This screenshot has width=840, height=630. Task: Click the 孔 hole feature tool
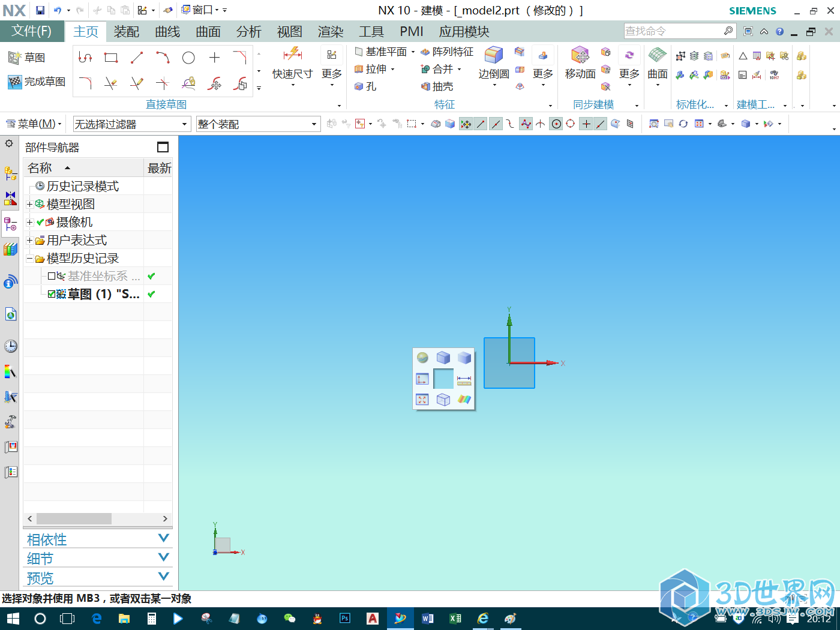pyautogui.click(x=365, y=86)
